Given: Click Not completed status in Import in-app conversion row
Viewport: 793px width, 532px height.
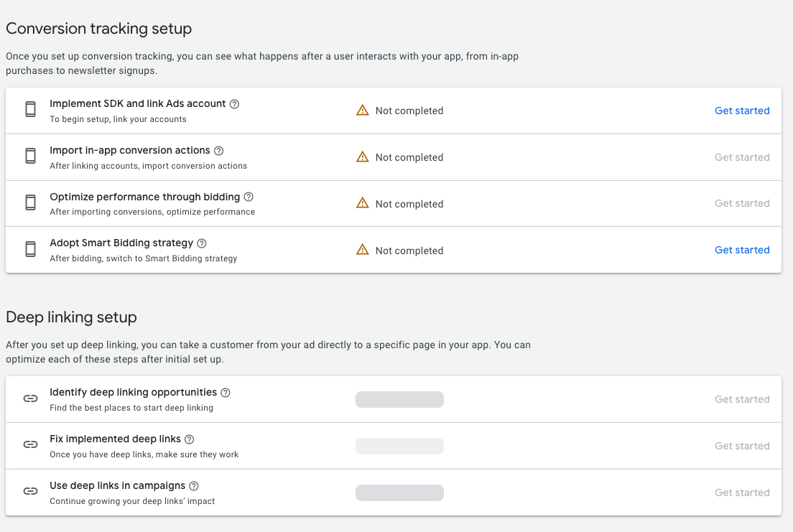Looking at the screenshot, I should click(409, 157).
